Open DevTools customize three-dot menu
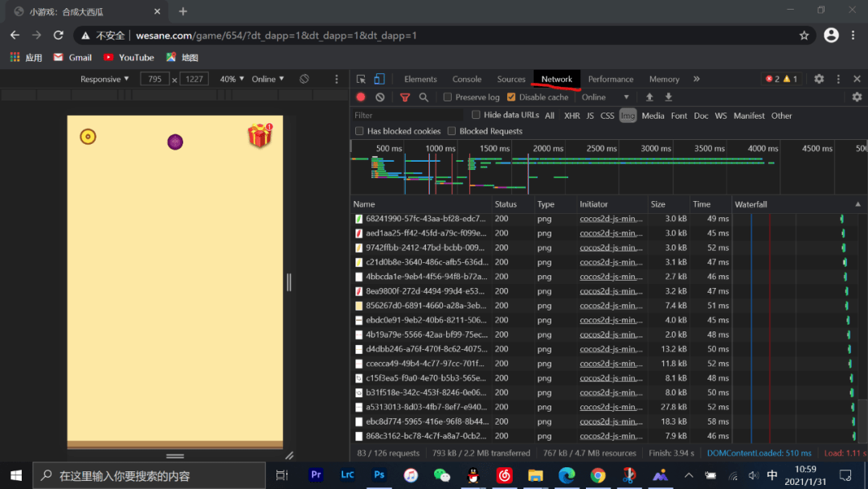 (x=838, y=79)
